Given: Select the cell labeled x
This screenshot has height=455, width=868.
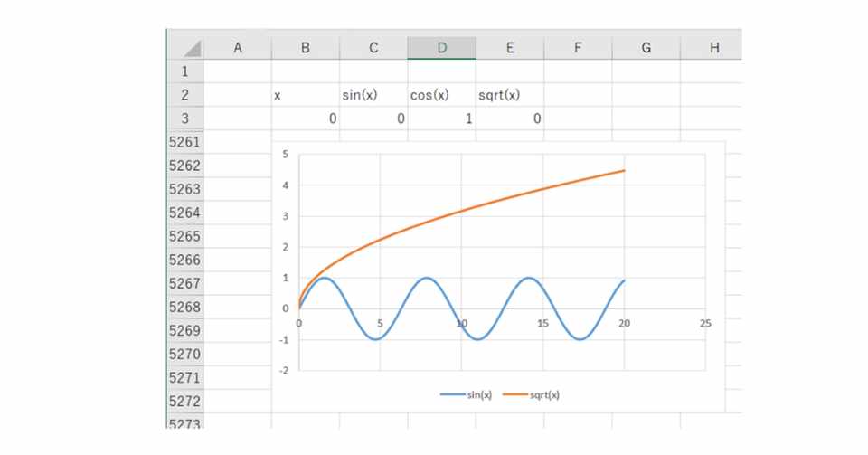Looking at the screenshot, I should pyautogui.click(x=305, y=95).
